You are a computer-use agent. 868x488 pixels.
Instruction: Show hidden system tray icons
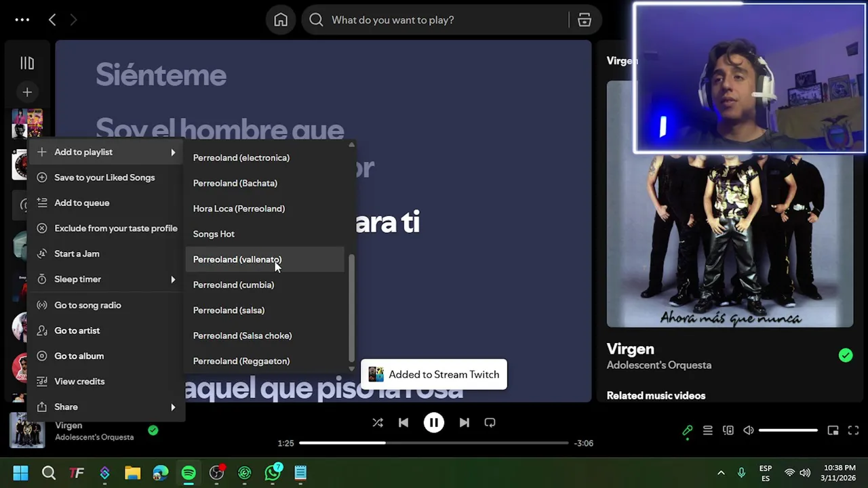[721, 473]
